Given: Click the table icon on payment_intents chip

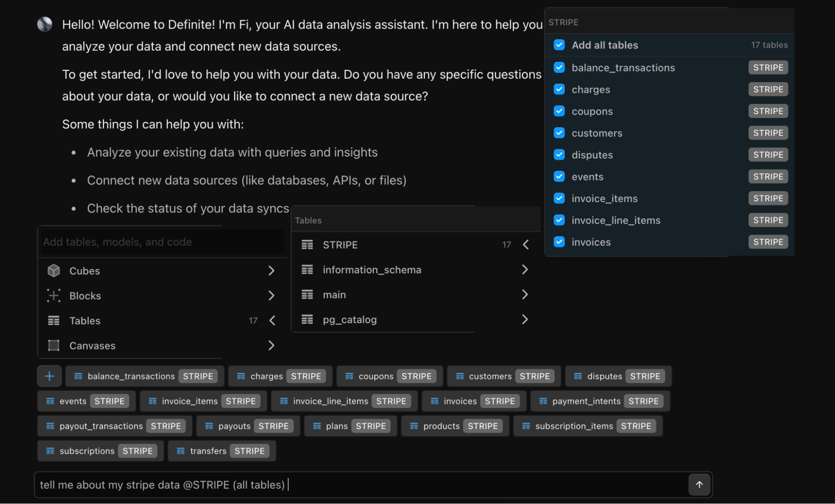Looking at the screenshot, I should click(543, 401).
